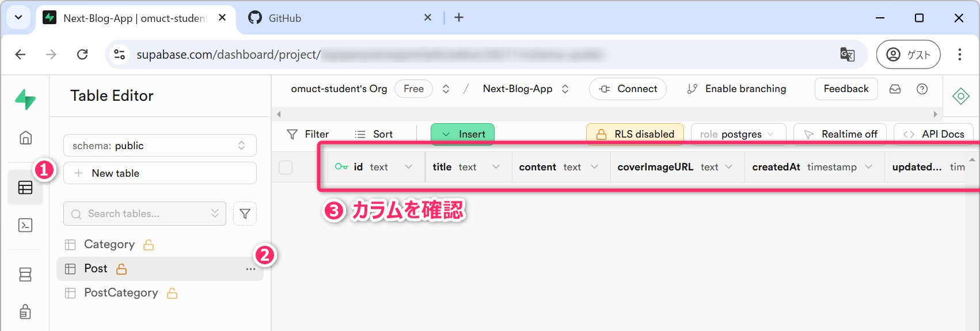Viewport: 980px width, 331px height.
Task: Click the New table button
Action: point(159,173)
